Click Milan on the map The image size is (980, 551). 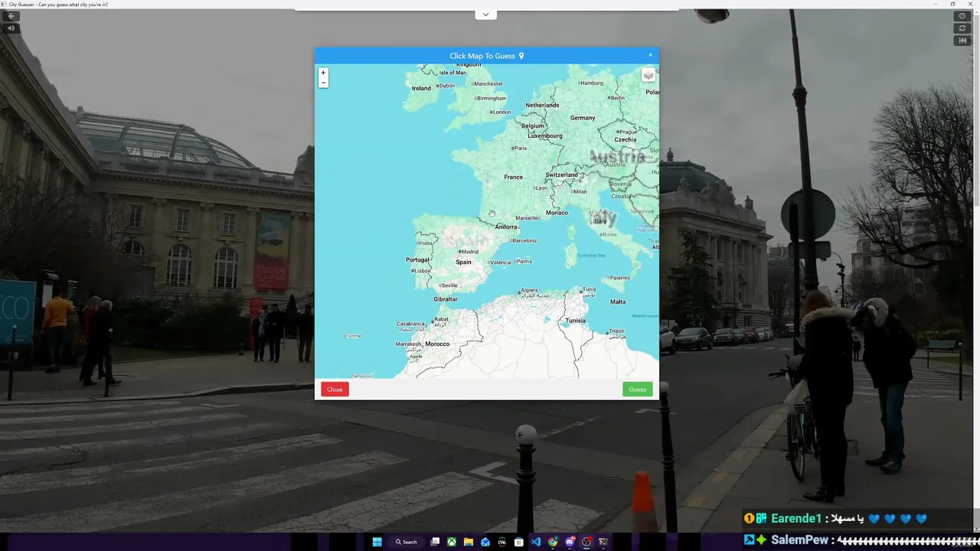click(x=580, y=191)
